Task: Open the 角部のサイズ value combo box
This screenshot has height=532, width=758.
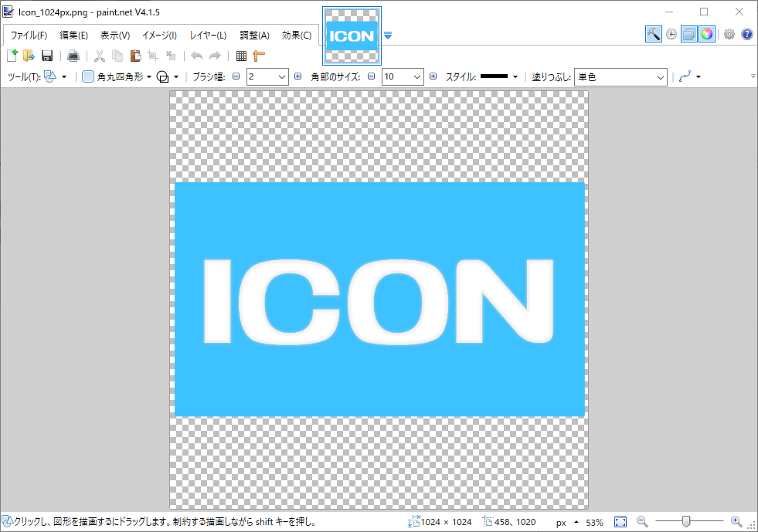Action: 403,77
